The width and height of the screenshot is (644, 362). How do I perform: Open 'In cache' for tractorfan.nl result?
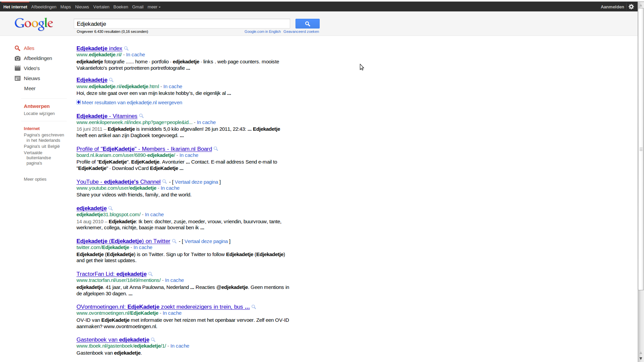[x=174, y=280]
